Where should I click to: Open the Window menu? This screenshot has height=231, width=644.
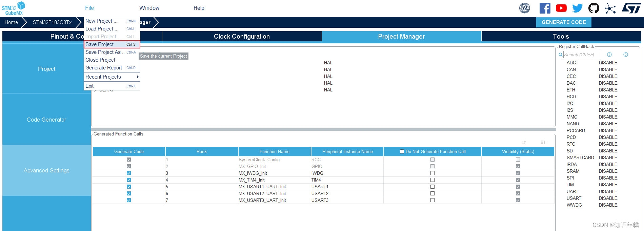[149, 8]
